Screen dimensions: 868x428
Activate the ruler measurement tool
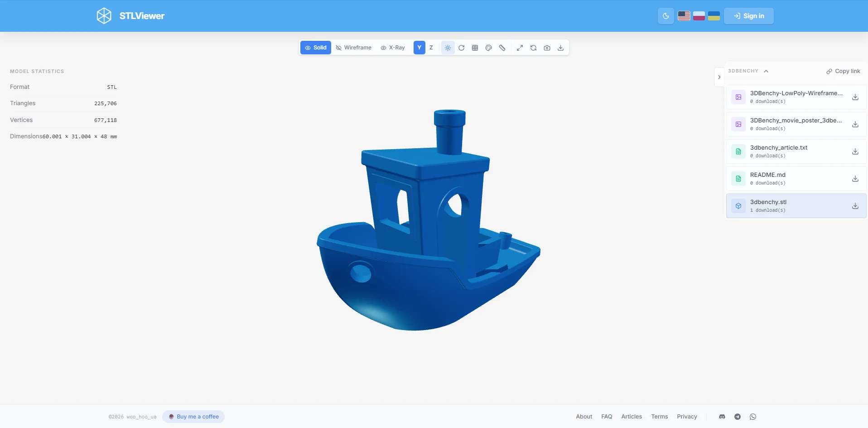coord(502,48)
